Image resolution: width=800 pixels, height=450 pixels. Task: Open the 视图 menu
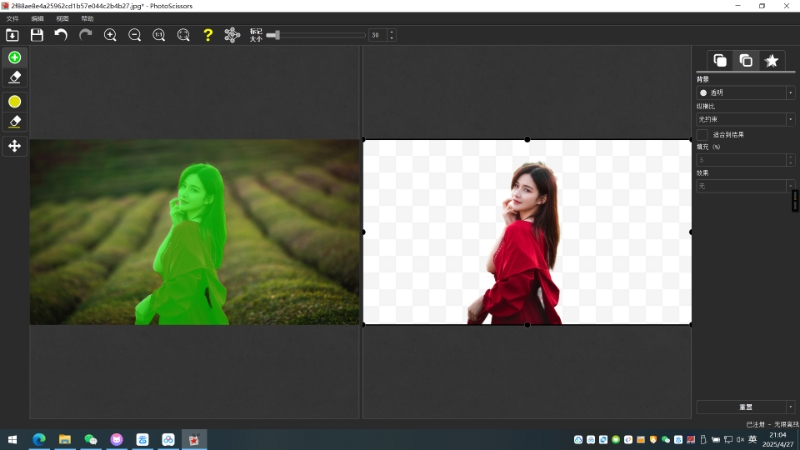point(62,19)
